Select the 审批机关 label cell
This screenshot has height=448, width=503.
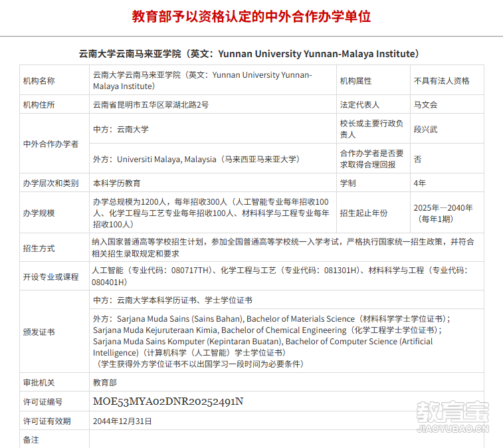54,382
